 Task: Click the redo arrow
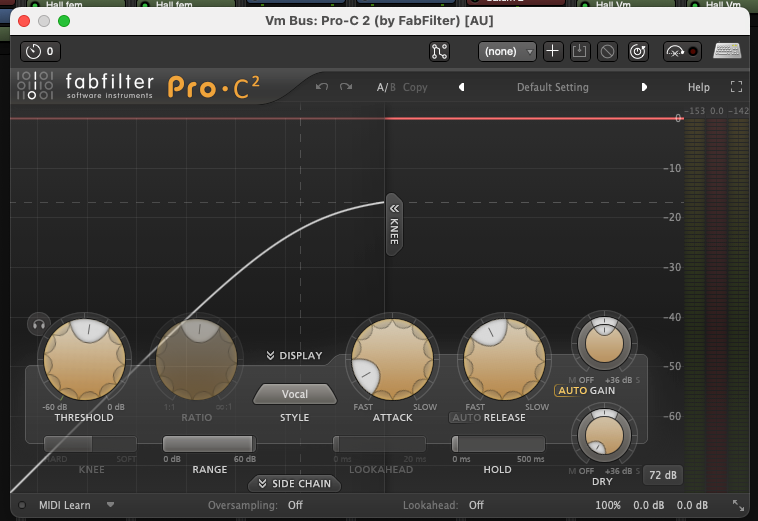pyautogui.click(x=346, y=87)
